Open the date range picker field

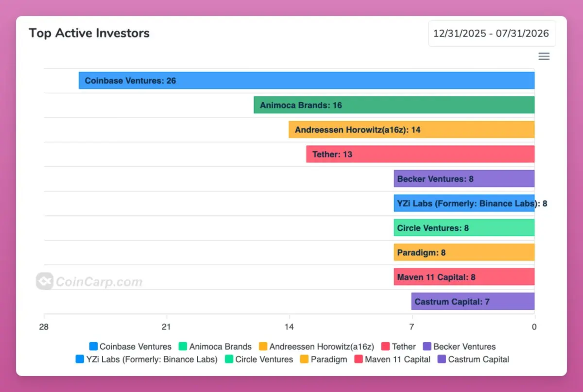492,34
